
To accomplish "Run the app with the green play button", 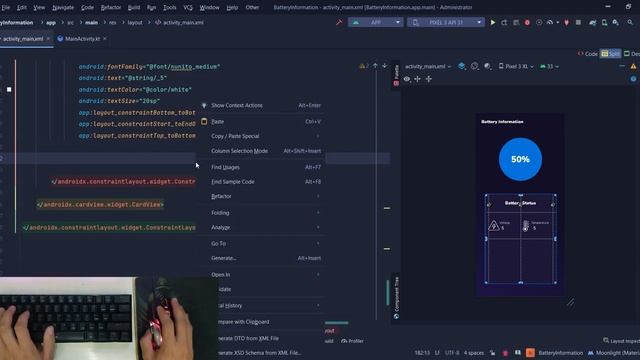I will click(493, 22).
